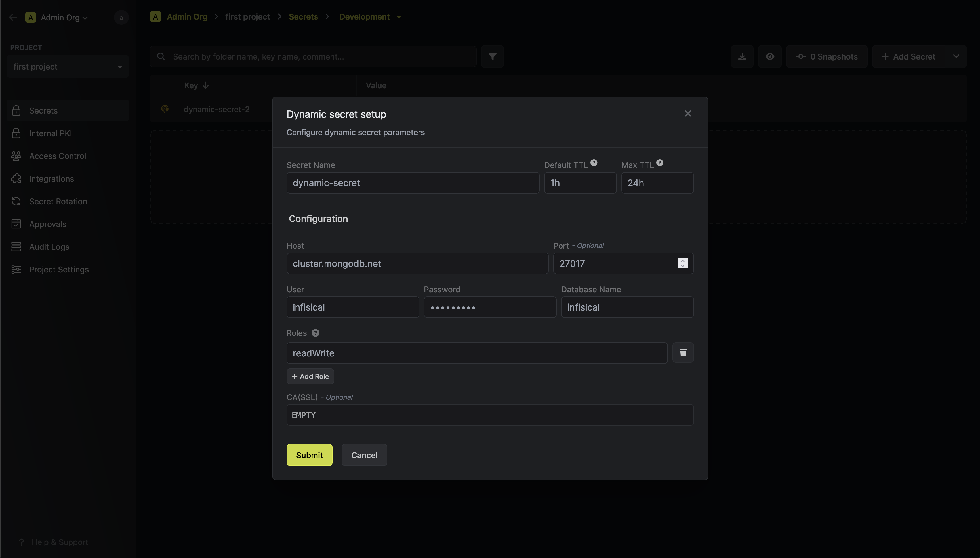This screenshot has width=980, height=558.
Task: Click the Secret Name input field
Action: (x=413, y=183)
